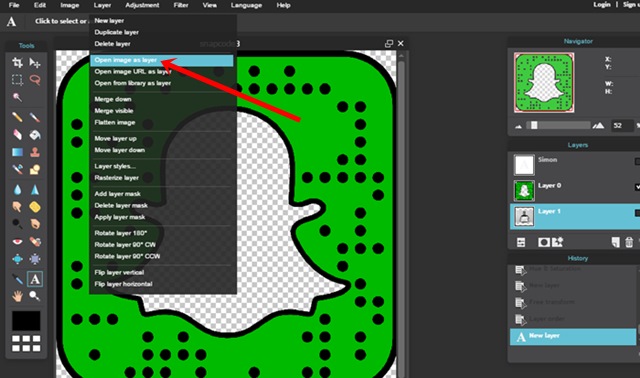The height and width of the screenshot is (378, 640).
Task: Select the Red Eye Reduction tool
Action: pyautogui.click(x=17, y=241)
